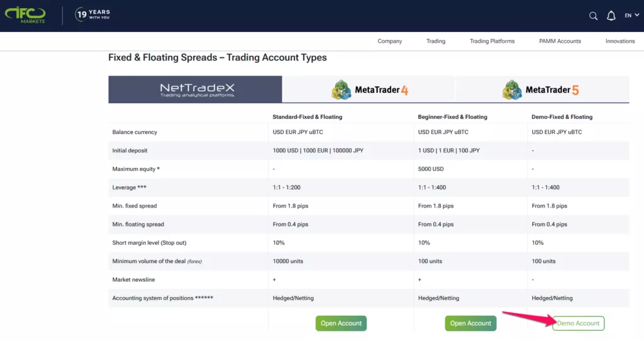
Task: Open Account for Standard-Fixed & Floating
Action: point(341,323)
